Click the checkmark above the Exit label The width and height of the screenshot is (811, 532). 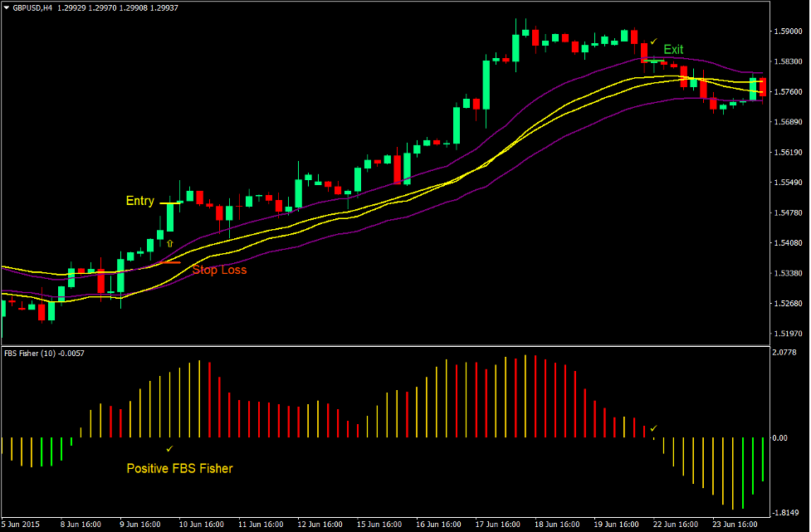tap(653, 41)
